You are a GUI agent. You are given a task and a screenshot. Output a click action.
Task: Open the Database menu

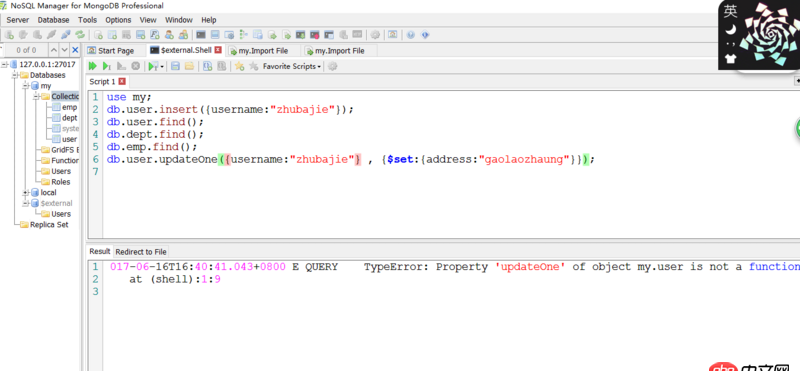coord(54,20)
